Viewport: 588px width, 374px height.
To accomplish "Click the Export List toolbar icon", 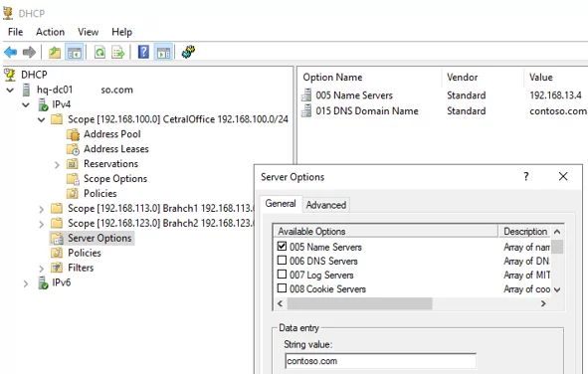I will tap(118, 52).
